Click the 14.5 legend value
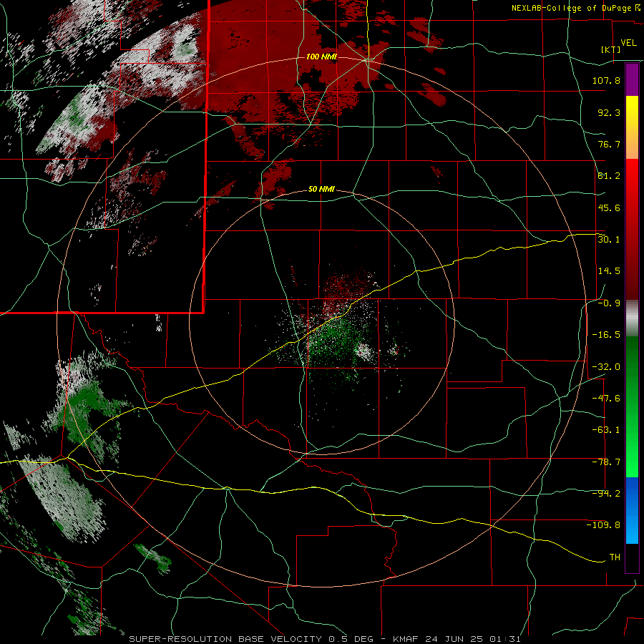644x644 pixels. point(609,271)
